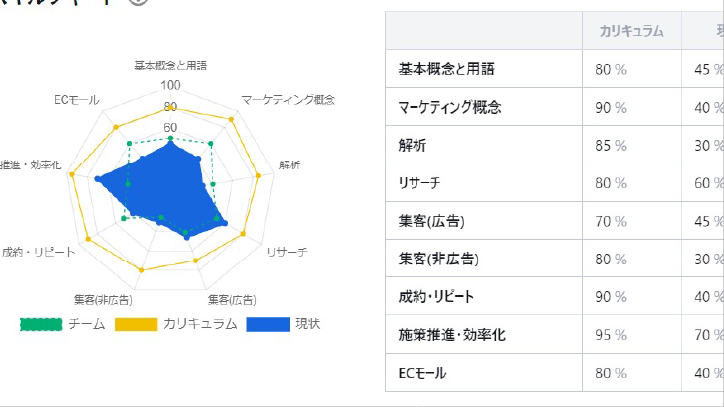Click the ECモール radar axis label
Screen dimensions: 724x407
click(x=77, y=100)
